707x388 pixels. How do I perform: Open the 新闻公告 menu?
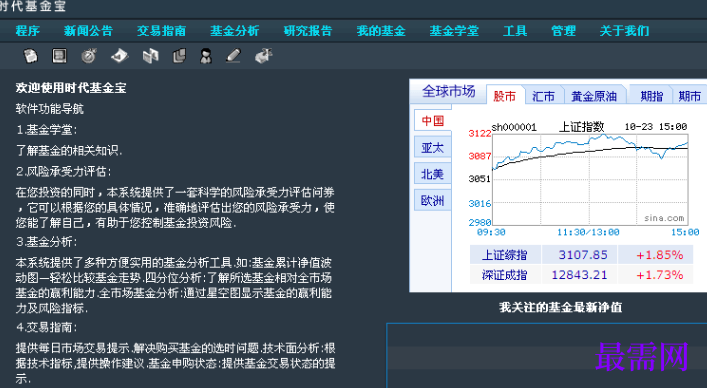(88, 31)
